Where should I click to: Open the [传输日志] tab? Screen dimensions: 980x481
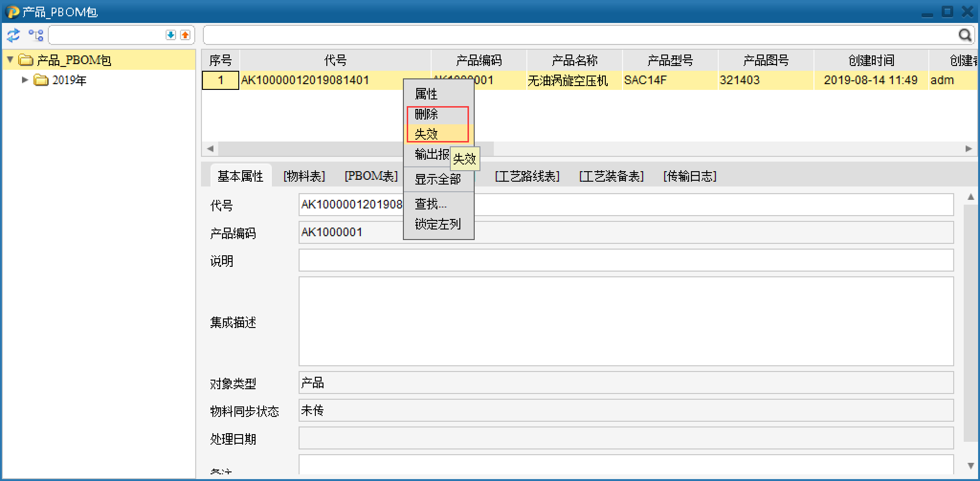tap(690, 176)
